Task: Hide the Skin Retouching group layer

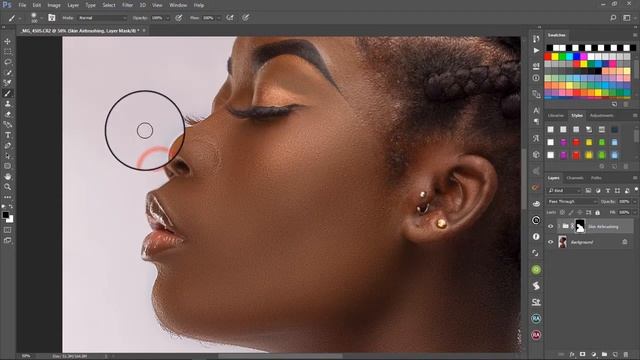Action: (551, 226)
